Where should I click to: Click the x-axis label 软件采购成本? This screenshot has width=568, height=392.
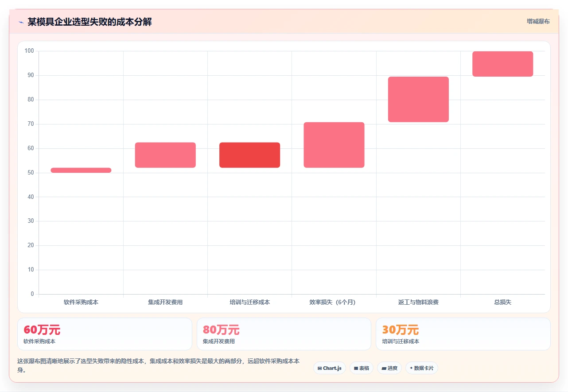click(x=81, y=302)
